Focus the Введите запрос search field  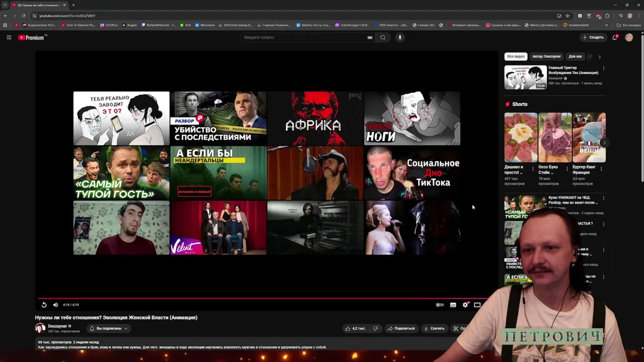tap(304, 37)
